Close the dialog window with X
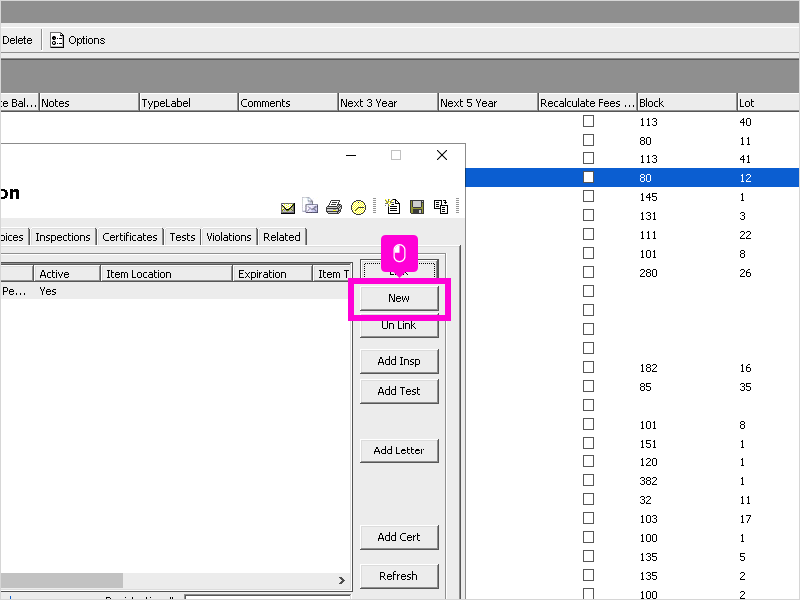The image size is (800, 600). [x=442, y=155]
